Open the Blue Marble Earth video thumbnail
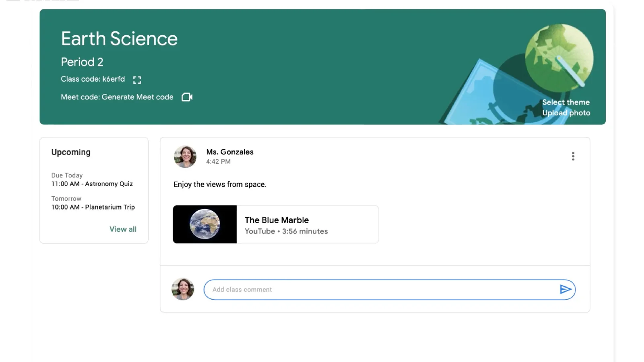Screen dimensions: 644x362 pos(205,224)
